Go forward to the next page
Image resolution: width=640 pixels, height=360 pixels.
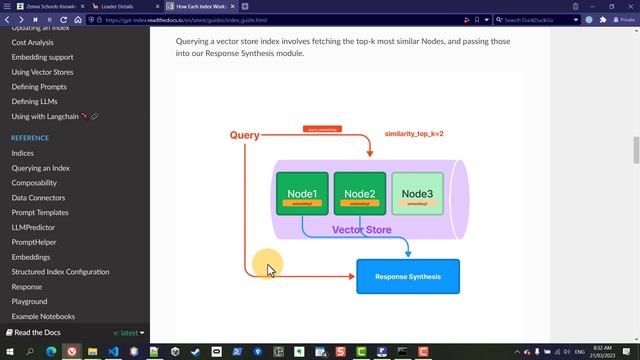click(21, 20)
